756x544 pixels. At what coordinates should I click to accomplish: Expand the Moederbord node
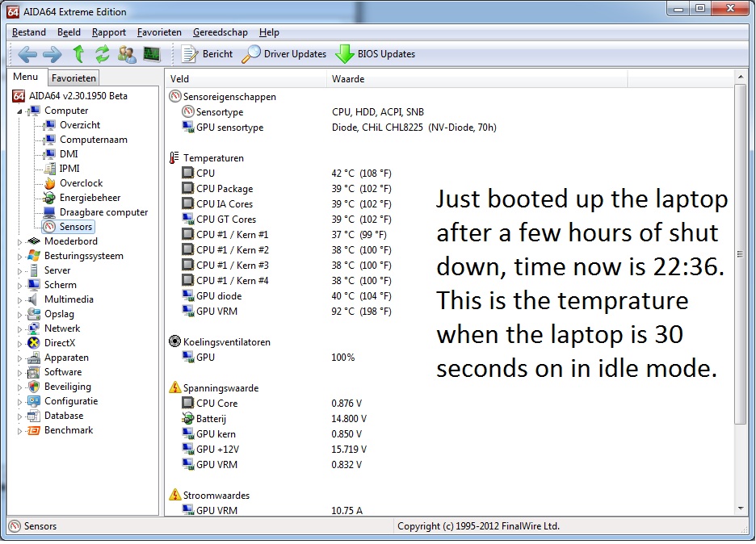click(x=19, y=242)
